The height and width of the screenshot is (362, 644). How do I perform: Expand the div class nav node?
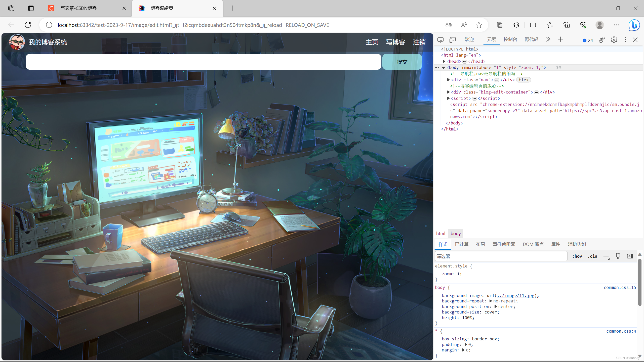pos(448,80)
